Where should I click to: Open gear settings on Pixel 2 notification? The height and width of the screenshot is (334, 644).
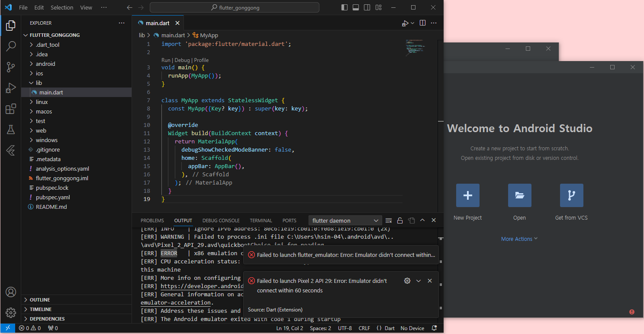[x=407, y=281]
